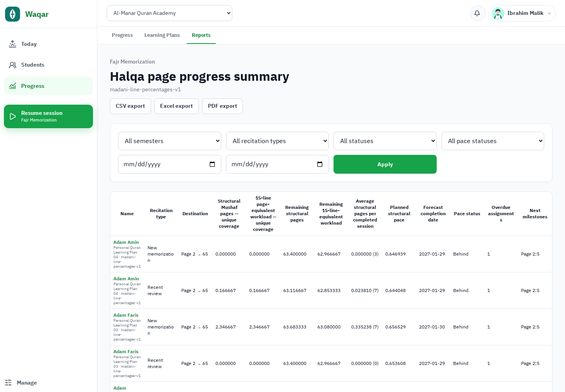
Task: Open the first date calendar picker icon
Action: [x=212, y=164]
